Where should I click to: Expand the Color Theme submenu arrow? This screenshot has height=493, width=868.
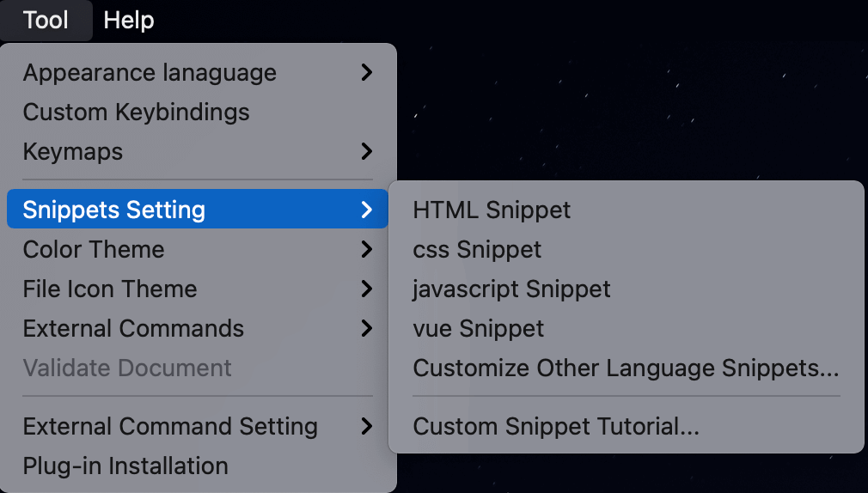click(366, 249)
